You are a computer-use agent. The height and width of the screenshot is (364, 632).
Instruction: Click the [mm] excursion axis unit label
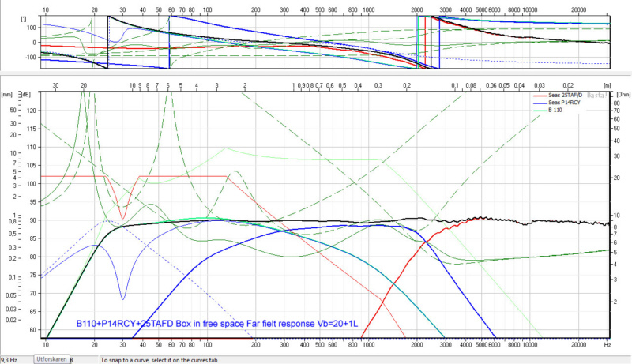[x=6, y=93]
